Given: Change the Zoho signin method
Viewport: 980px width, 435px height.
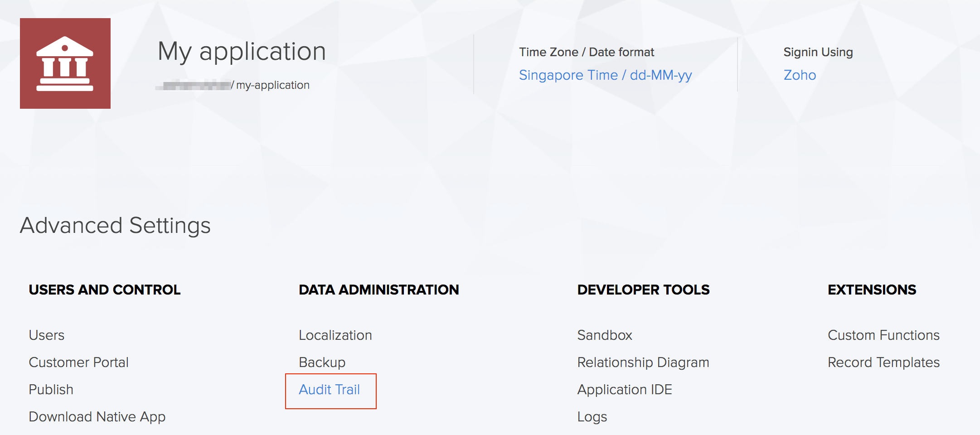Looking at the screenshot, I should point(800,75).
